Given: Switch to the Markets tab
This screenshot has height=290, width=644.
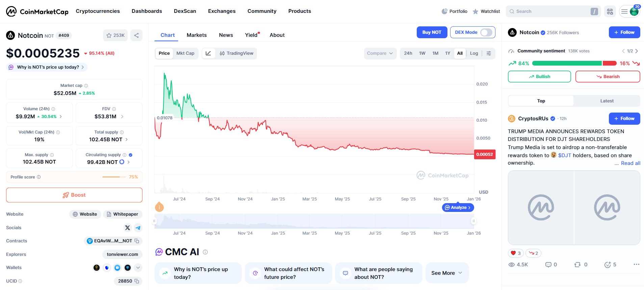Looking at the screenshot, I should [197, 35].
